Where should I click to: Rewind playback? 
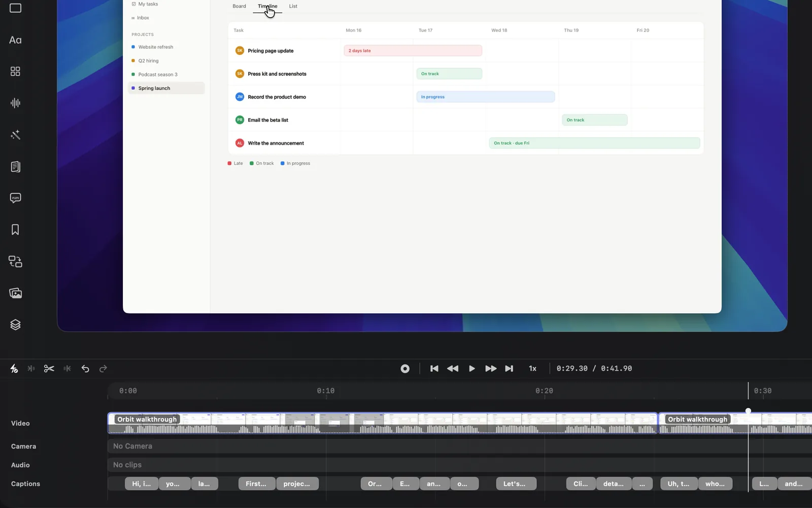coord(453,369)
